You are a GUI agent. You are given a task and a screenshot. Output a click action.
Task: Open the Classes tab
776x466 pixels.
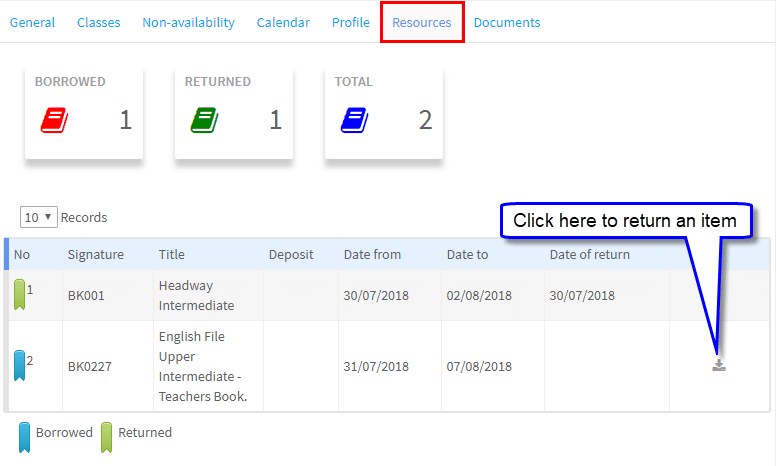[98, 22]
